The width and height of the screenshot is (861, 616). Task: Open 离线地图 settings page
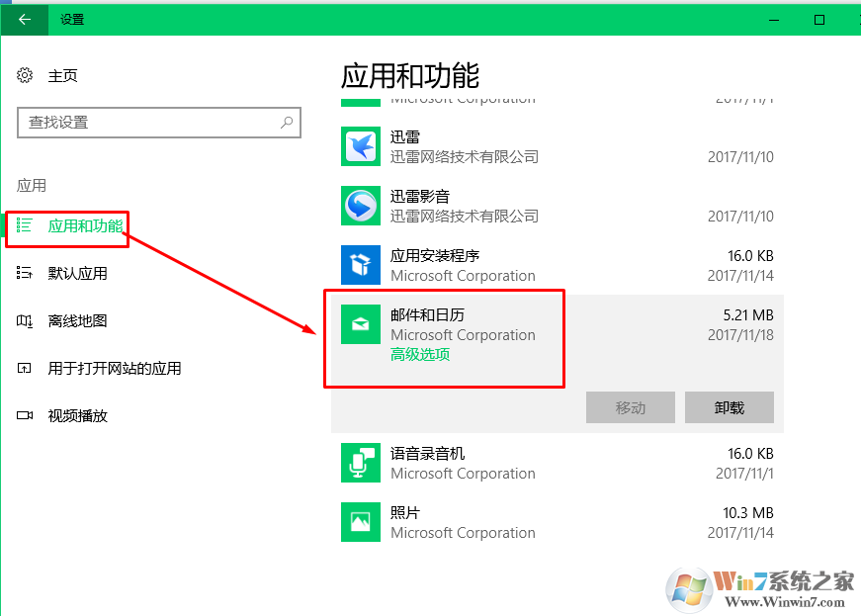point(77,320)
